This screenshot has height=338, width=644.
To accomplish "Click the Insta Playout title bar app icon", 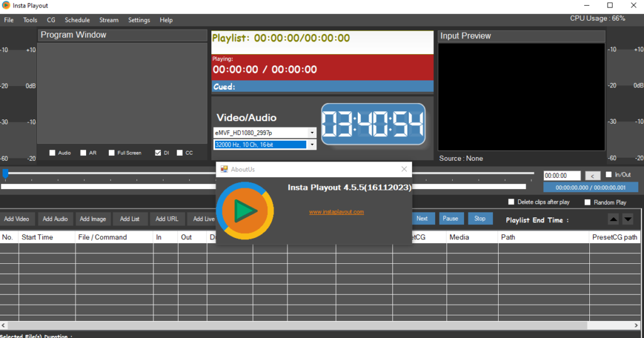I will [x=6, y=6].
